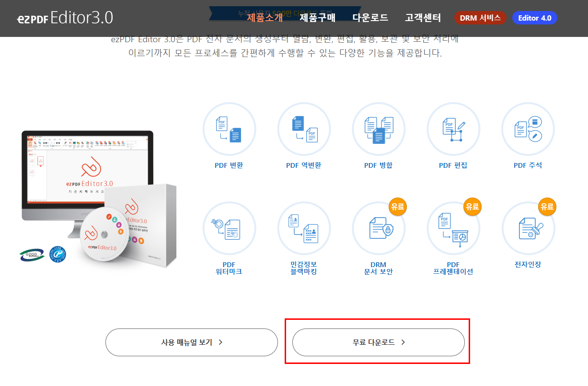588x386 pixels.
Task: Click the GOOD Software certification badge
Action: point(32,255)
